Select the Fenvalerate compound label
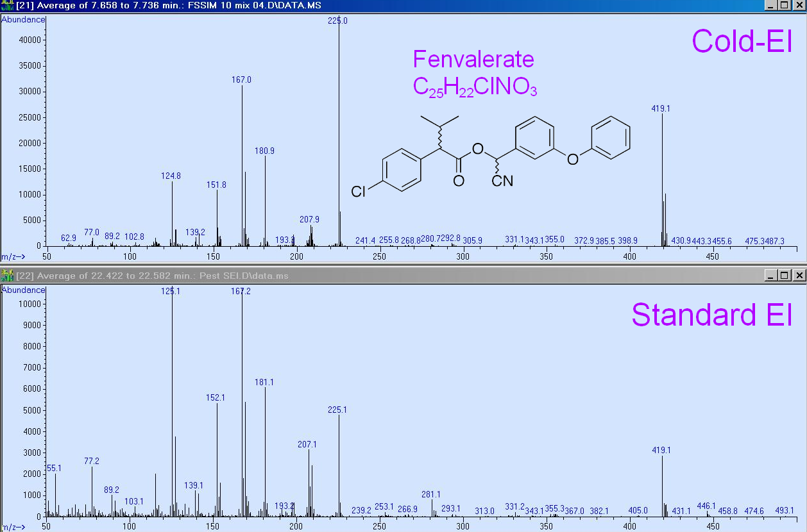The width and height of the screenshot is (807, 532). coord(473,59)
